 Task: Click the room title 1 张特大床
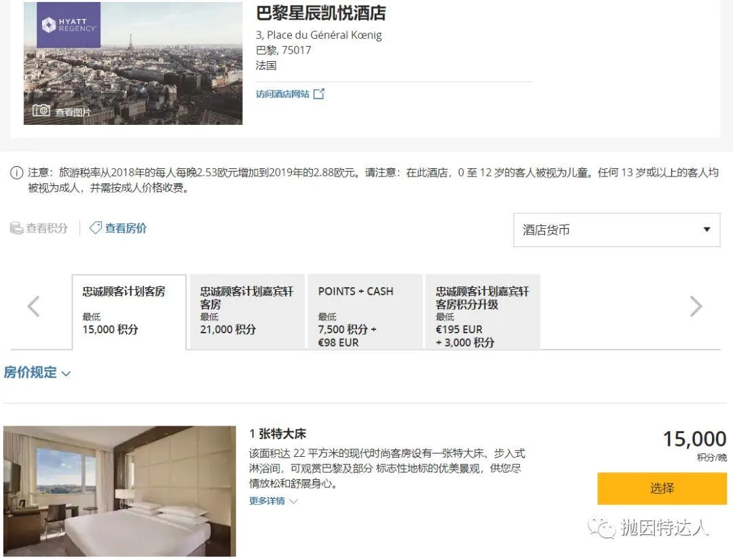278,434
